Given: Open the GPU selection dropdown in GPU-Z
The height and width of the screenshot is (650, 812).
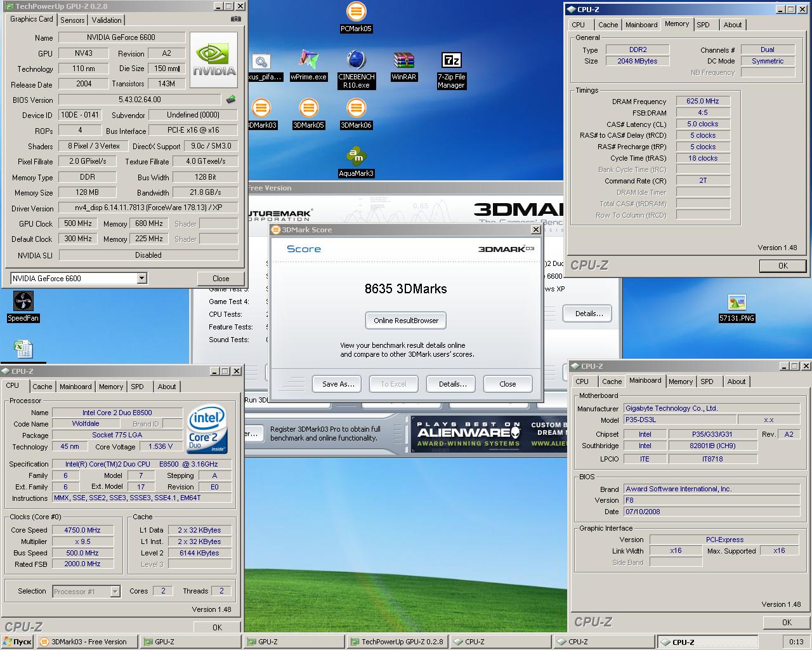Looking at the screenshot, I should point(141,278).
